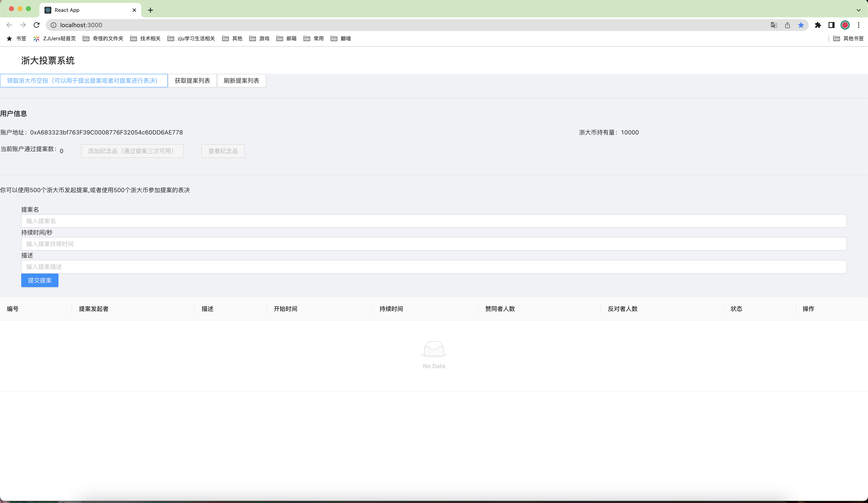Click the 浙大币持有量 value 10000

click(x=630, y=132)
